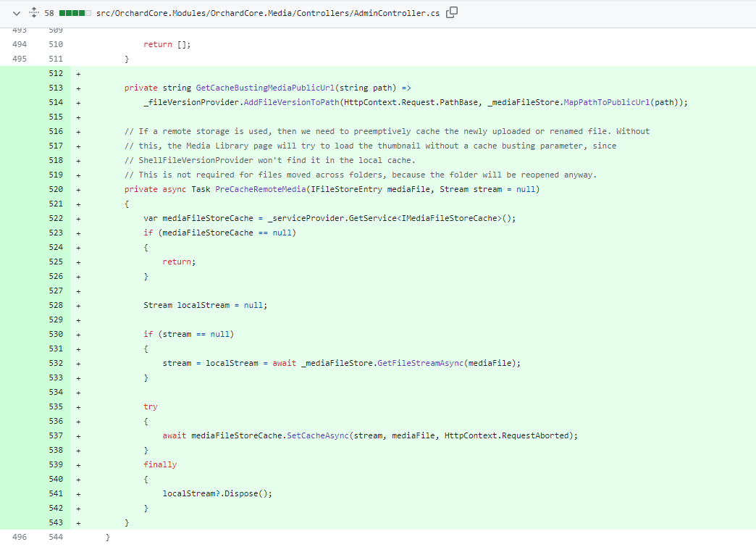Click the 'finally' keyword on line 539
The height and width of the screenshot is (547, 756).
click(160, 464)
